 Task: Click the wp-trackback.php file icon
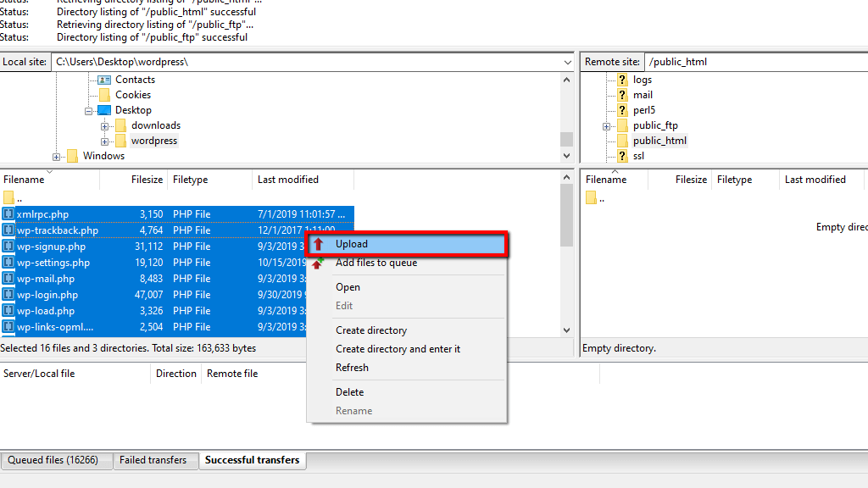coord(8,230)
